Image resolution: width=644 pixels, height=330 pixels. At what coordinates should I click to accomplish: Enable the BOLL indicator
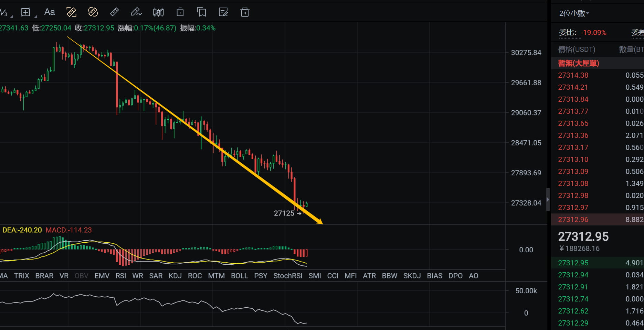point(240,275)
